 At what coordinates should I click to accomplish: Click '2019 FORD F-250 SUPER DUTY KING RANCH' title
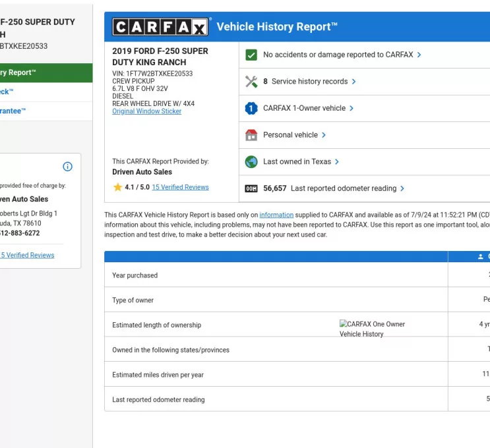click(x=160, y=57)
